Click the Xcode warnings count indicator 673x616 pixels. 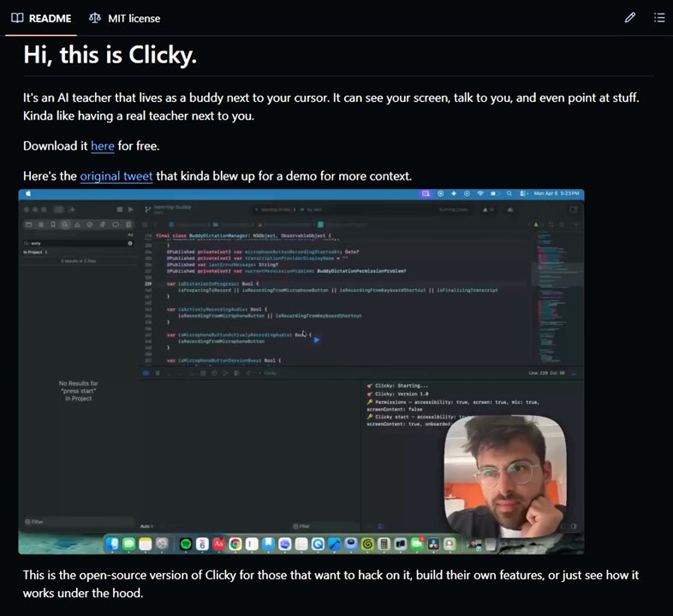coord(488,210)
